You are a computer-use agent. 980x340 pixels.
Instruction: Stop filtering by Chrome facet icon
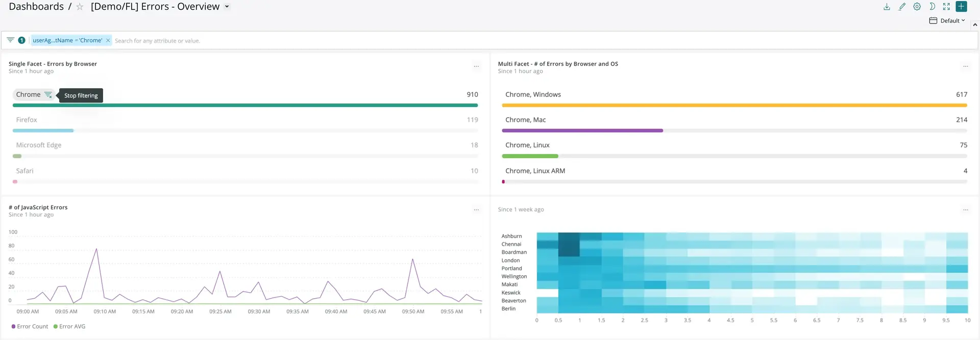tap(48, 95)
